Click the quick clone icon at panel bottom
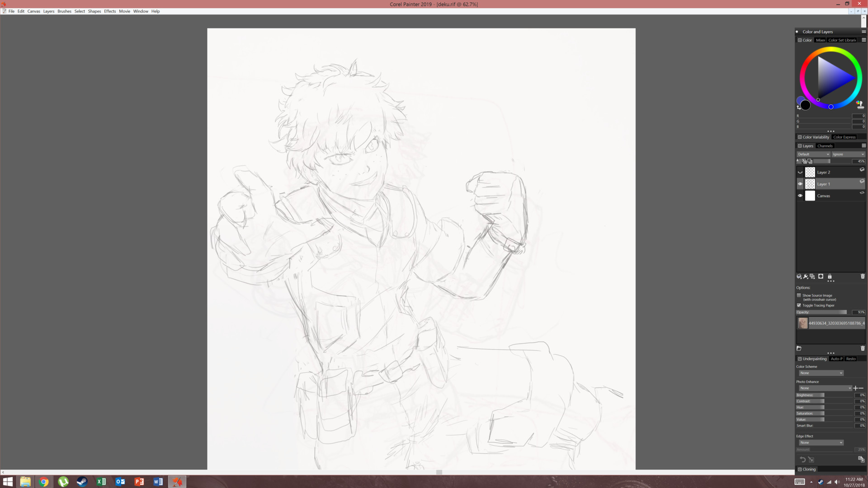Screen dimensions: 868x488 861,459
